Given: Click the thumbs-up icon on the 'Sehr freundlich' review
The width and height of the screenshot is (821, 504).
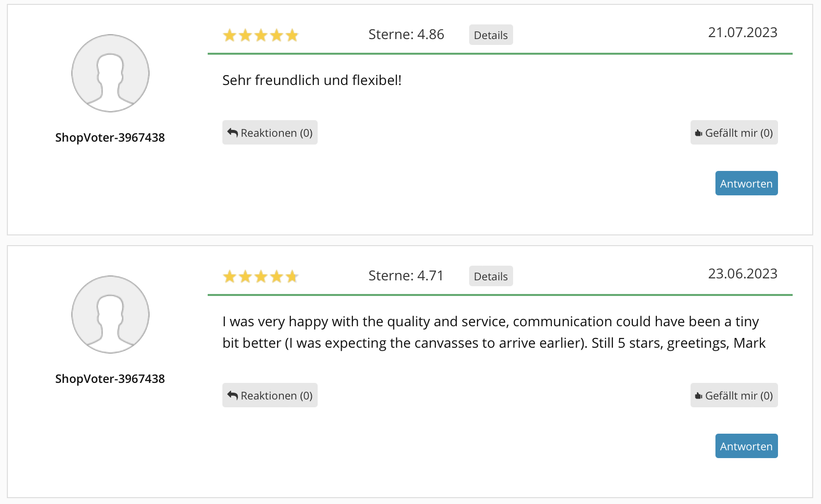Looking at the screenshot, I should click(x=699, y=133).
